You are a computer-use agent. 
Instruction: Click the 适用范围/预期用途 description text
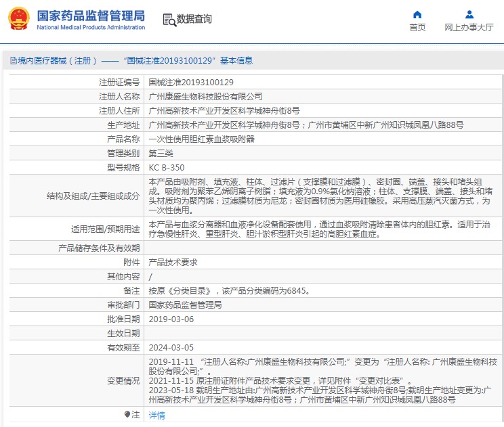click(x=320, y=229)
